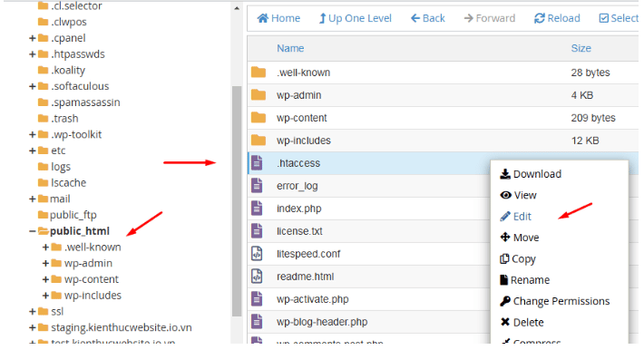Expand the tree's .well-known subfolder
Image resolution: width=644 pixels, height=350 pixels.
45,248
